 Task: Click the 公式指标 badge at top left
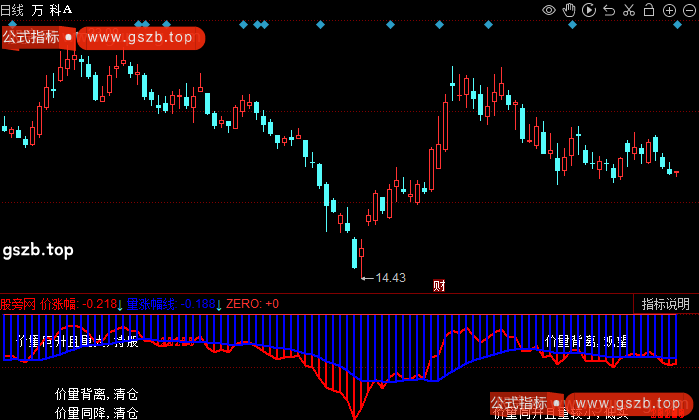tap(30, 38)
